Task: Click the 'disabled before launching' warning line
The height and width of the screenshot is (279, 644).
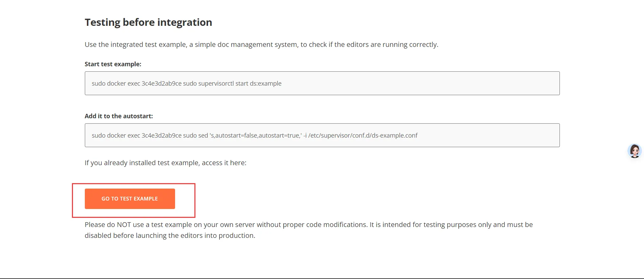Action: pos(170,236)
